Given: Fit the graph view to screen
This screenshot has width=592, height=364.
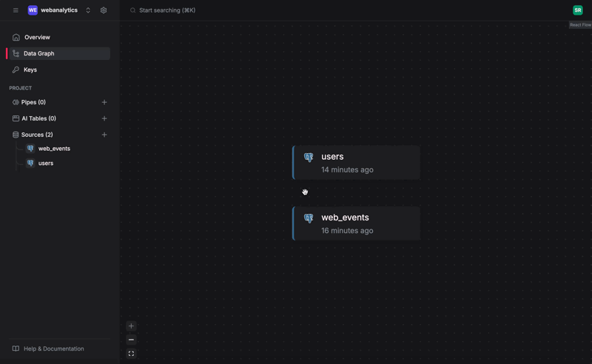Looking at the screenshot, I should pos(131,354).
